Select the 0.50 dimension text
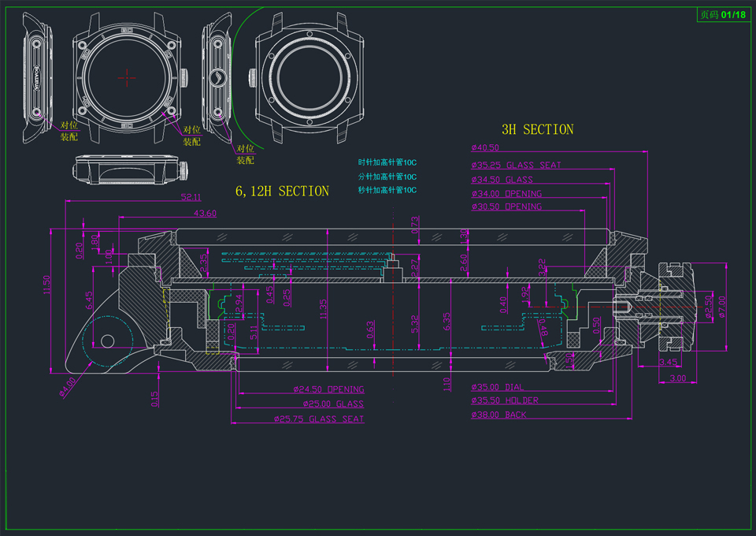This screenshot has width=756, height=536. 596,326
